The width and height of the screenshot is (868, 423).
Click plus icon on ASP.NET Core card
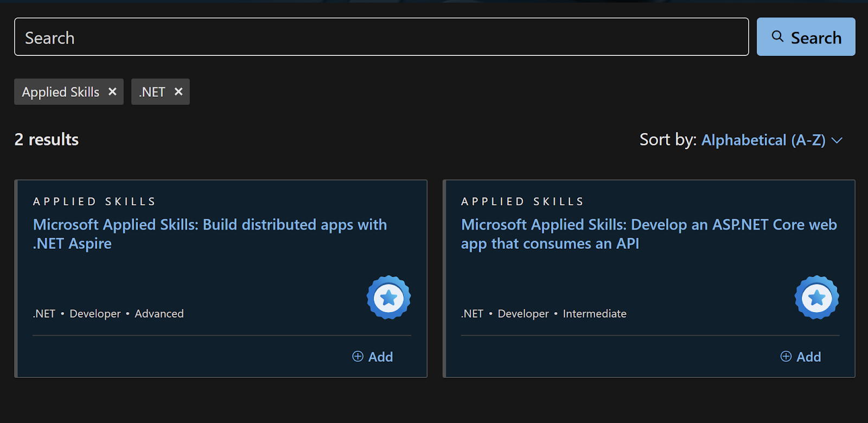pyautogui.click(x=786, y=356)
